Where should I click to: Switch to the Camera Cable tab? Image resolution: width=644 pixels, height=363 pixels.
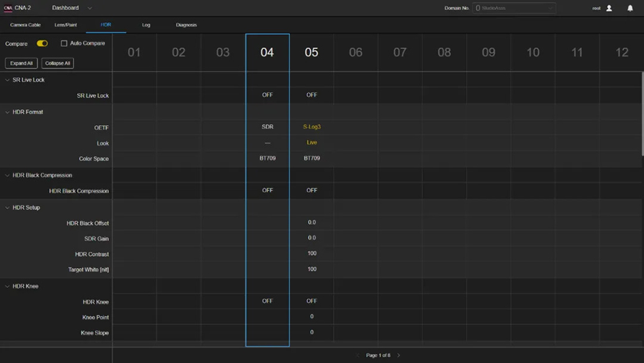[26, 25]
